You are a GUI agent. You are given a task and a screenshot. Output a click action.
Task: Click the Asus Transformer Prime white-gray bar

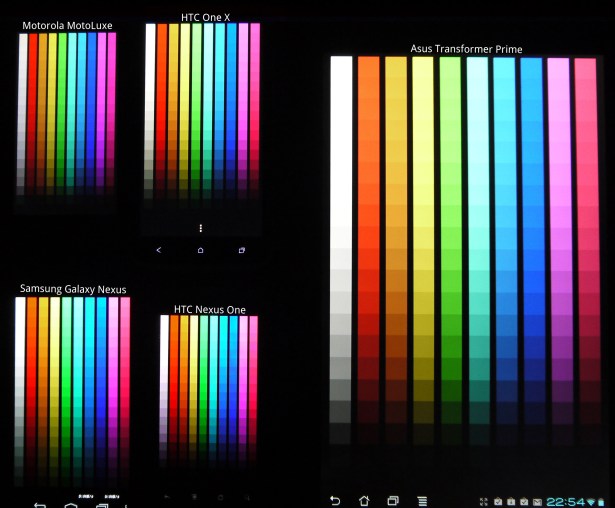341,250
